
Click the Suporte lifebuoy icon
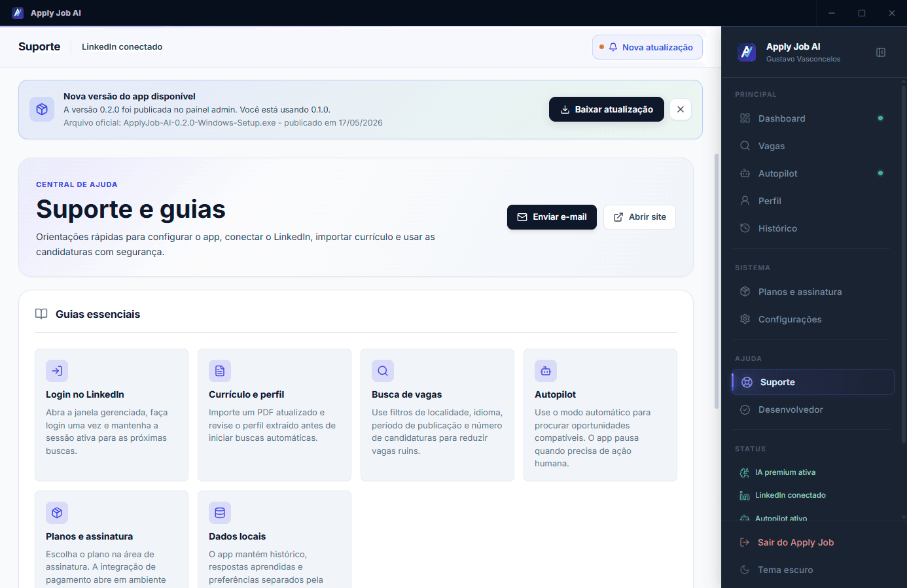pos(747,382)
